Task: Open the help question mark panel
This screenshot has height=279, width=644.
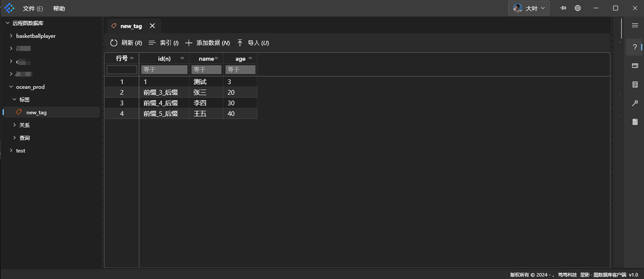Action: pos(635,47)
